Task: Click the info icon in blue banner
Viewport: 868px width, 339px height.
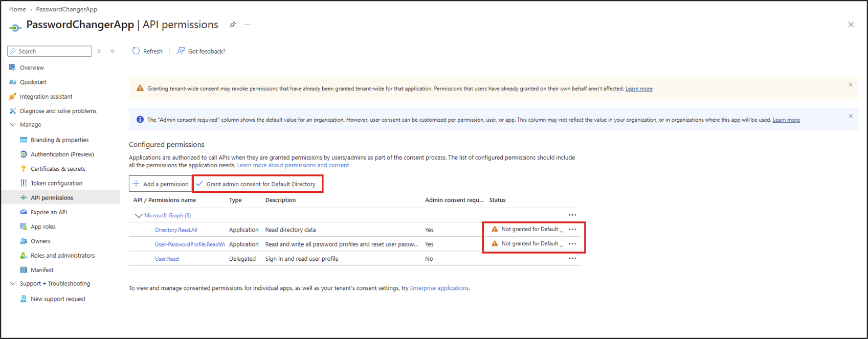Action: [x=140, y=120]
